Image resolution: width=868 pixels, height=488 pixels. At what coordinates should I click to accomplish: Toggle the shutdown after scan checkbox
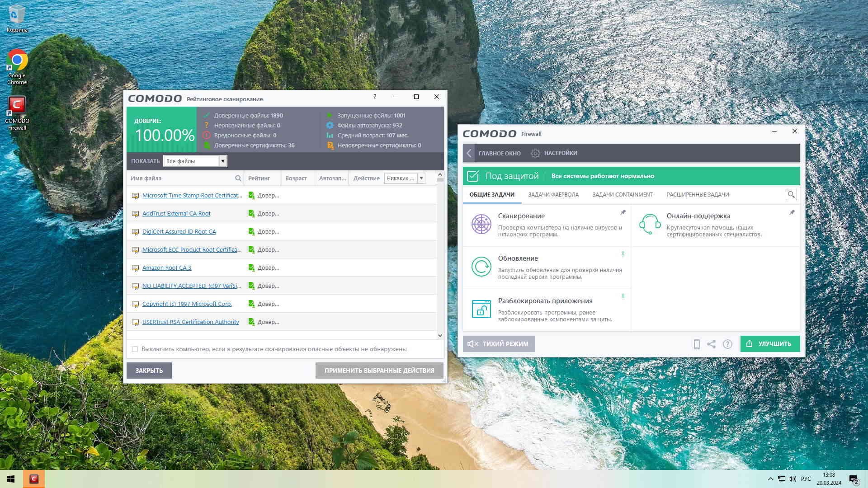click(x=135, y=349)
